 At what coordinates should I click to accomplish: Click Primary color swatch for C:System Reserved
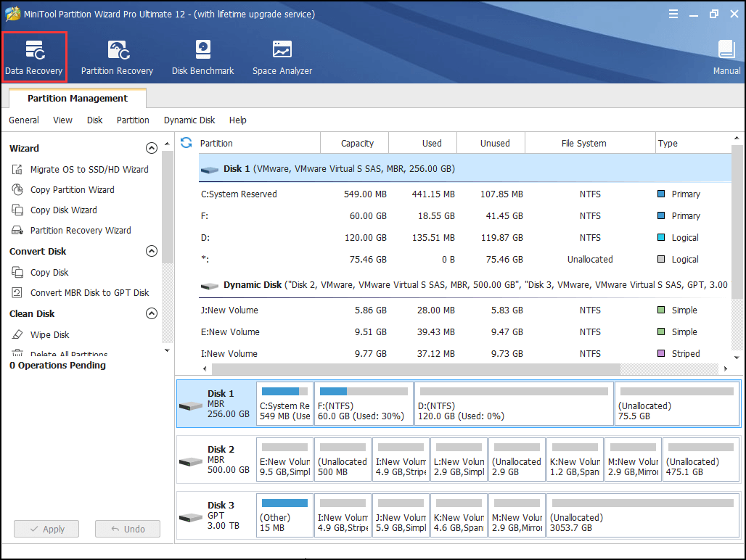(661, 194)
